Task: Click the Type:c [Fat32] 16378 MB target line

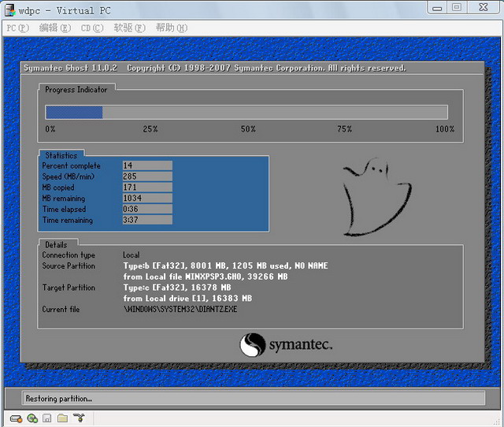Action: [x=177, y=288]
